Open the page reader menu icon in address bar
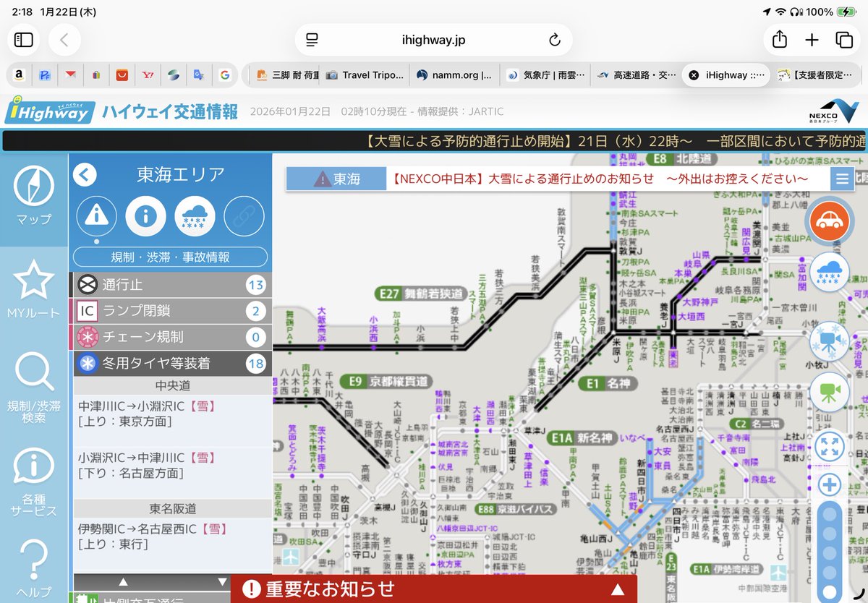Image resolution: width=868 pixels, height=603 pixels. (x=312, y=40)
